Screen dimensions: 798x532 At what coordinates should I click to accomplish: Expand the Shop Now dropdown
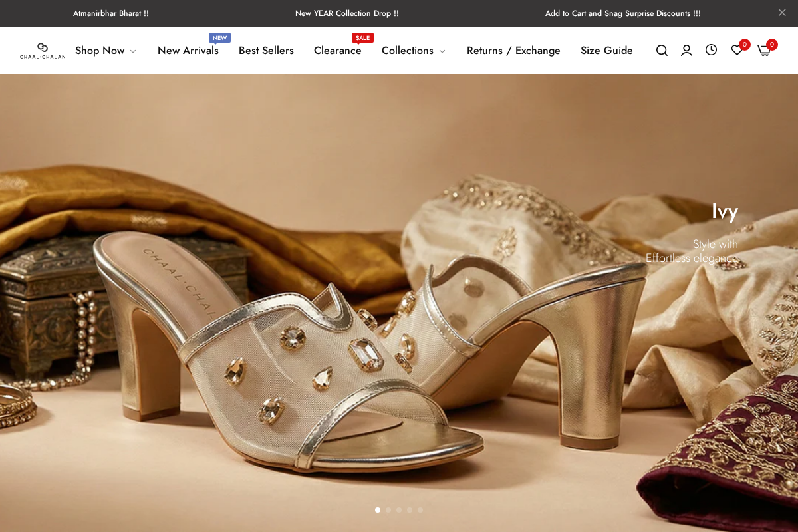point(106,51)
